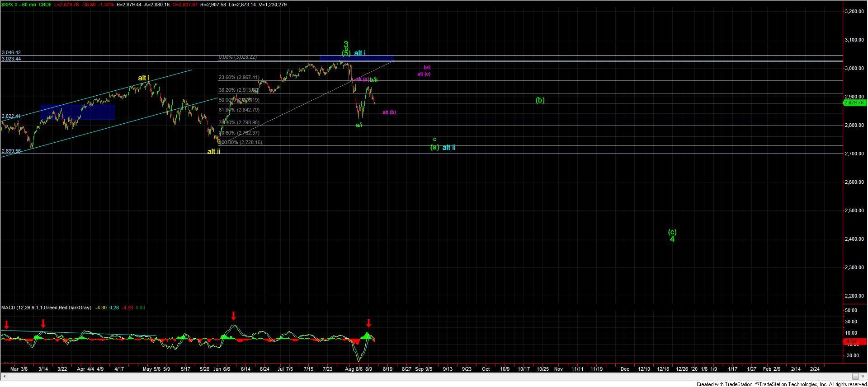This screenshot has width=868, height=387.
Task: Select the large green '3' wave label
Action: pyautogui.click(x=346, y=45)
